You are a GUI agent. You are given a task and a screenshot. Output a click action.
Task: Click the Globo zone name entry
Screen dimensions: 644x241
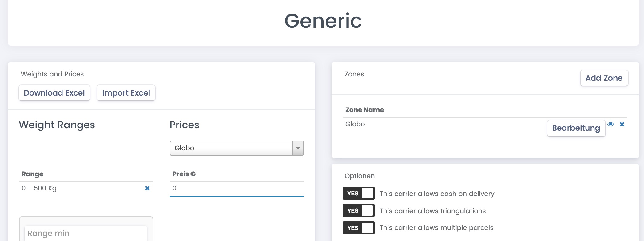click(x=355, y=124)
